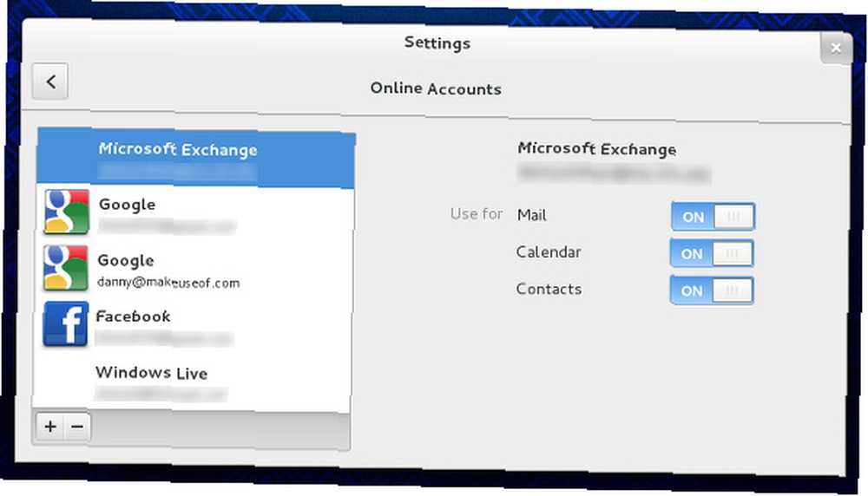Go back using the left arrow button

point(50,82)
